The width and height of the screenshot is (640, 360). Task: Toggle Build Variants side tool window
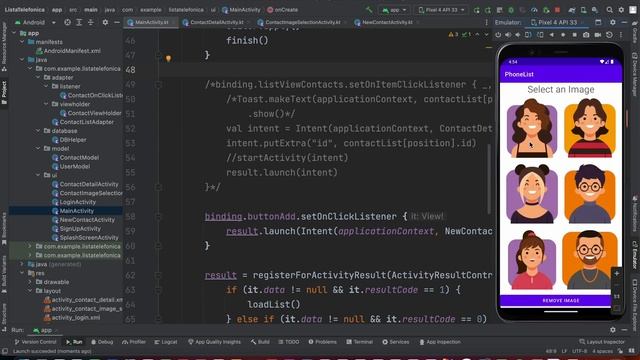point(4,273)
